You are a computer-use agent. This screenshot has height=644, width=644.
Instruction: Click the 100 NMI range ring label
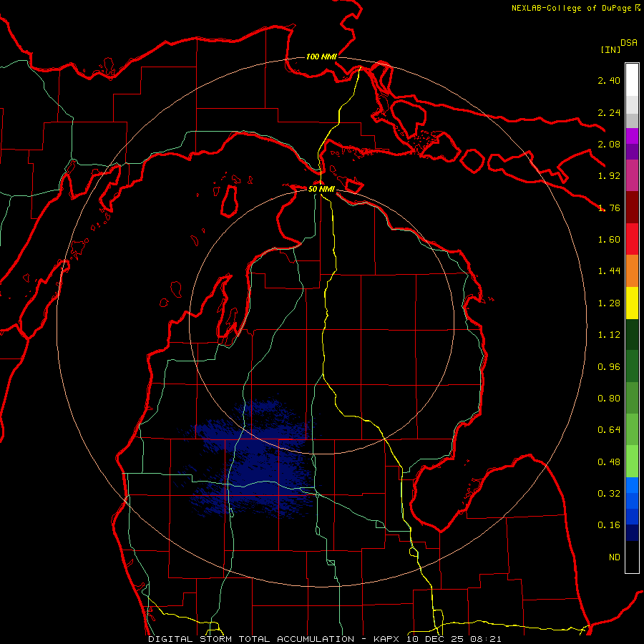[x=321, y=57]
